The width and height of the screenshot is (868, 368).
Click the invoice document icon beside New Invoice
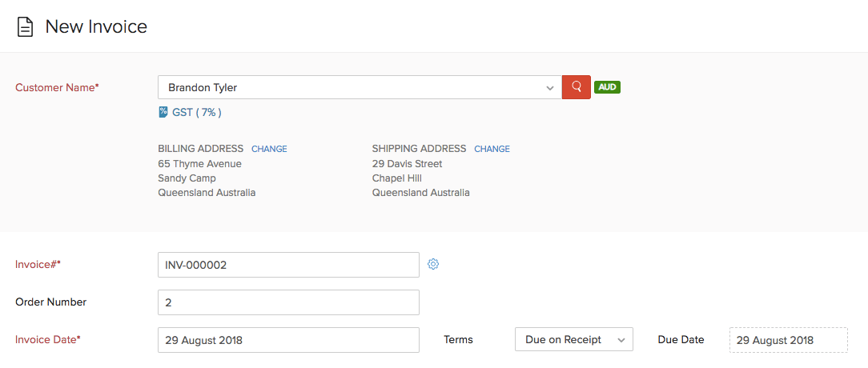pos(26,27)
